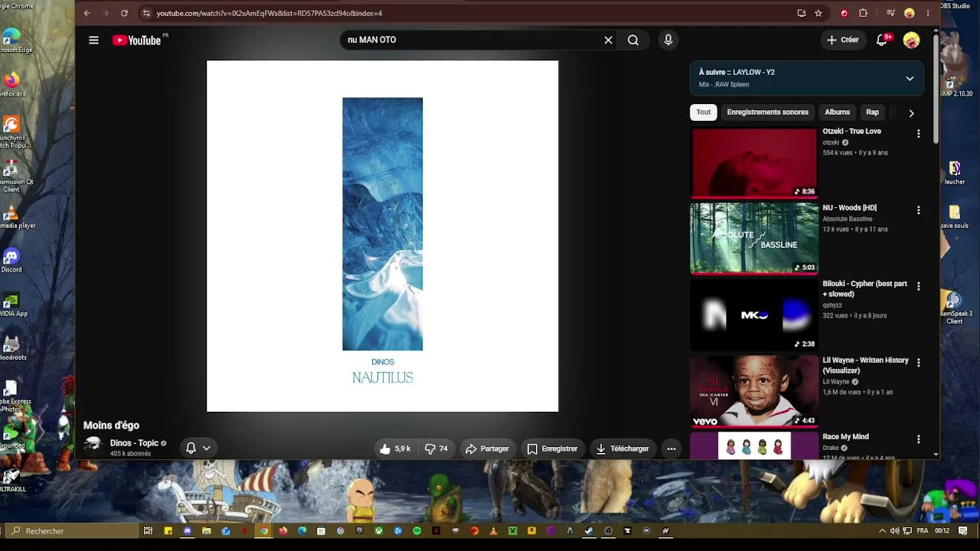Open the Lil Wayne - Written History thumbnail
Image resolution: width=980 pixels, height=551 pixels.
pyautogui.click(x=754, y=391)
